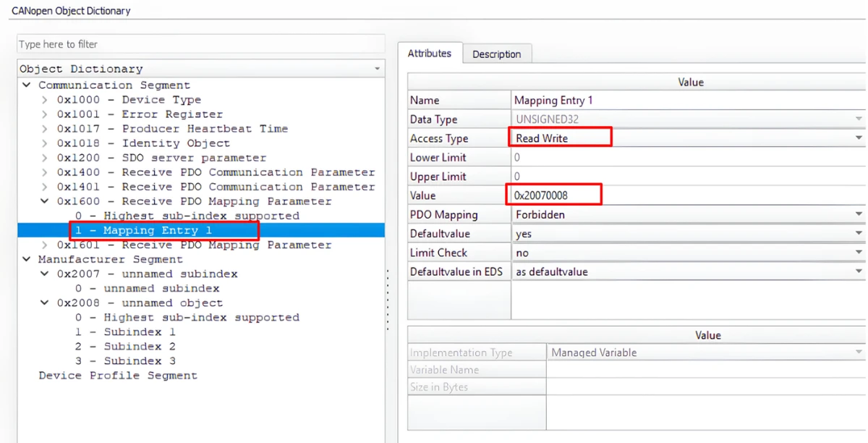Click the Value field '0x20070008'
868x443 pixels.
click(x=688, y=195)
